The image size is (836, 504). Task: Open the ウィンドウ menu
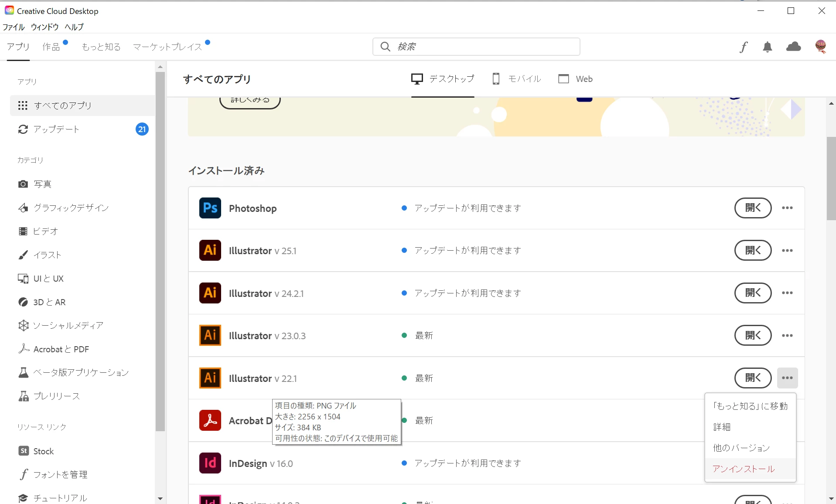(x=45, y=27)
